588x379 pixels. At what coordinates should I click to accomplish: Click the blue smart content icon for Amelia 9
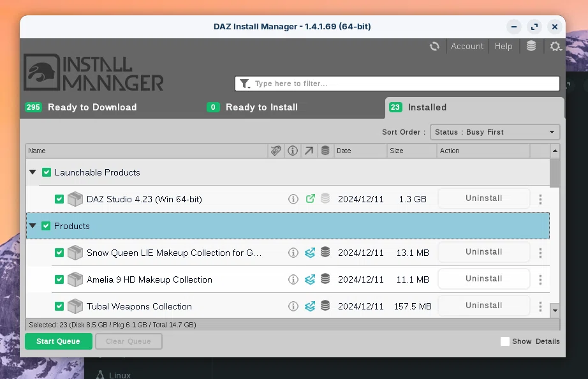click(310, 279)
